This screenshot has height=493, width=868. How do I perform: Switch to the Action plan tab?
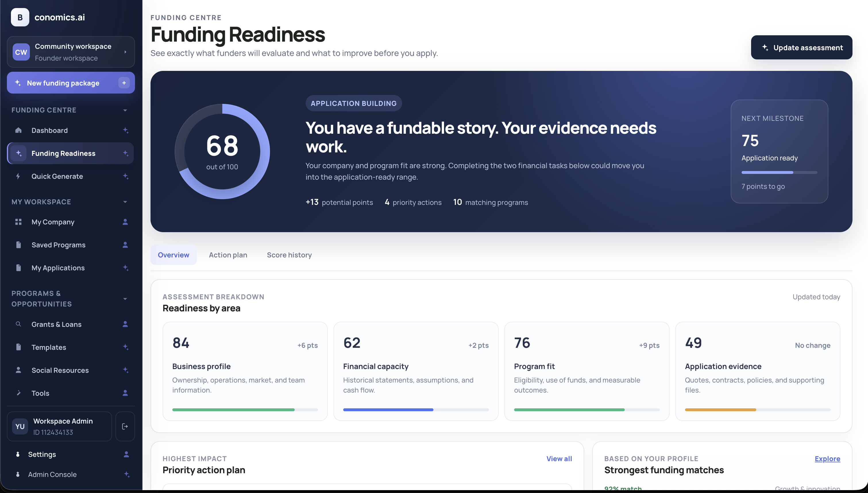pyautogui.click(x=228, y=255)
